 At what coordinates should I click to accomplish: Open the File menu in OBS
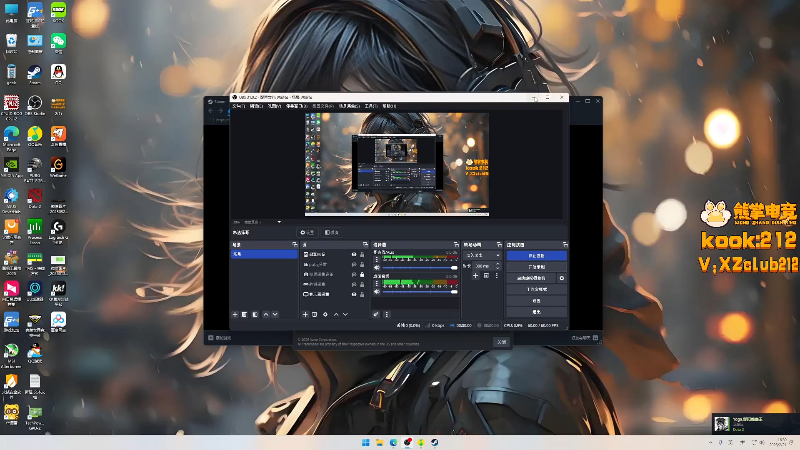click(x=239, y=106)
